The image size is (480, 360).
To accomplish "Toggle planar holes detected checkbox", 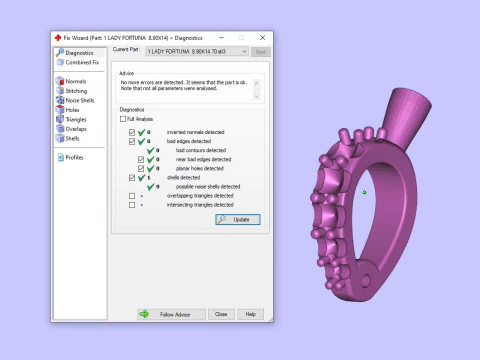I will 141,168.
